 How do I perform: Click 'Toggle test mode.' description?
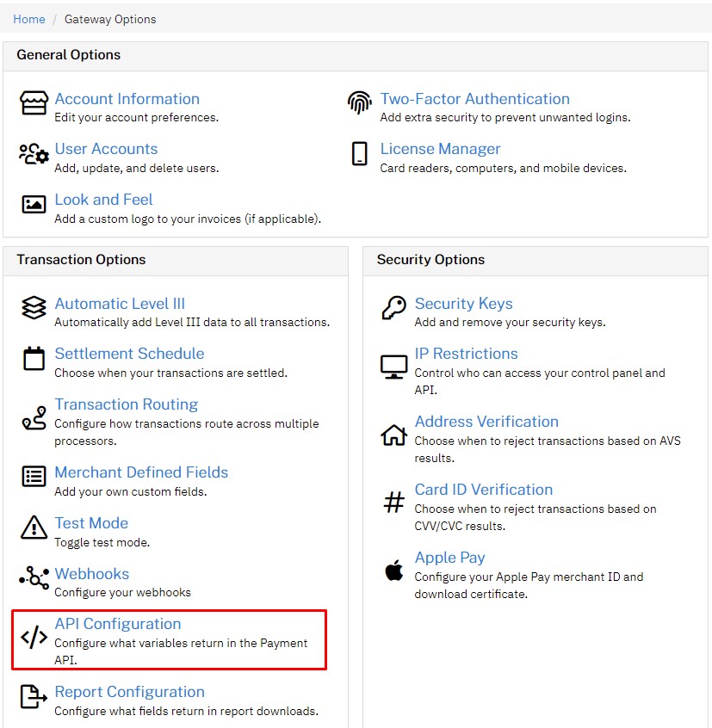[x=102, y=542]
